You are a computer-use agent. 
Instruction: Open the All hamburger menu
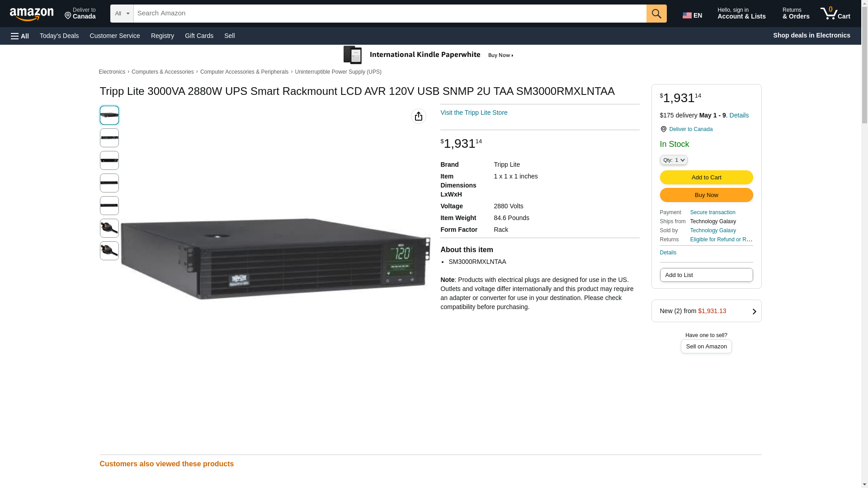pyautogui.click(x=20, y=36)
